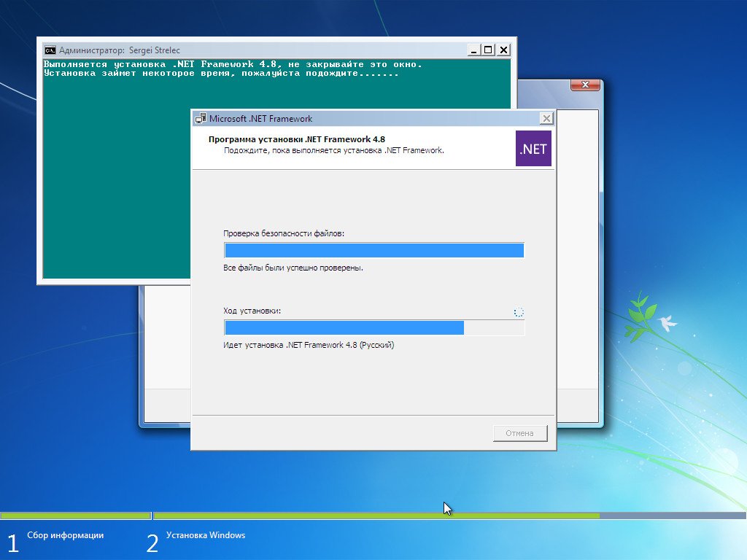Click the spinning busy indicator near Ход установки
Image resolution: width=747 pixels, height=560 pixels.
[519, 312]
